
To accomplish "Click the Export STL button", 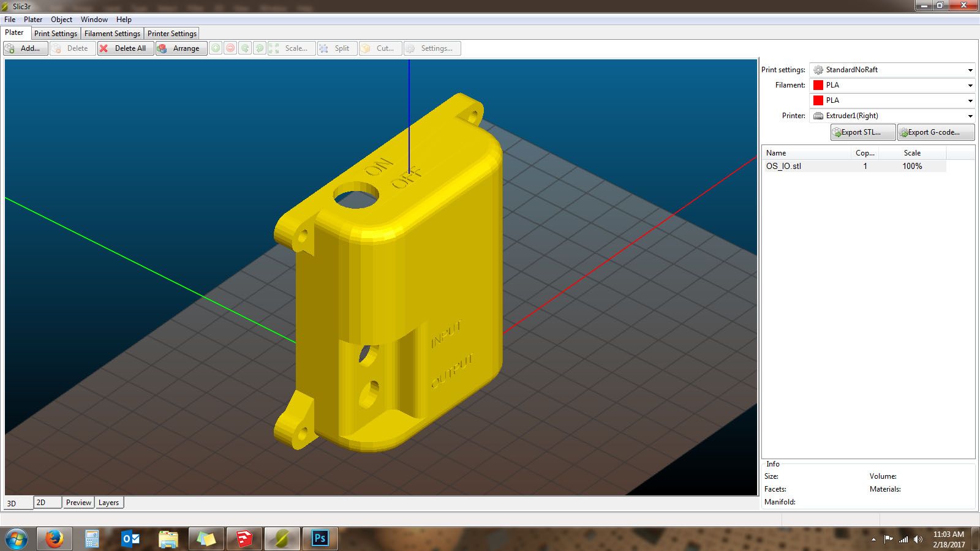I will (862, 132).
